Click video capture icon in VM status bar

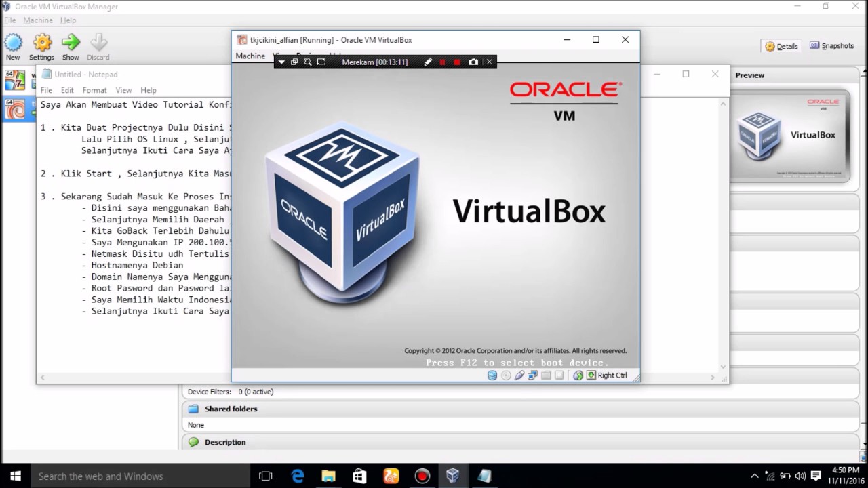559,375
